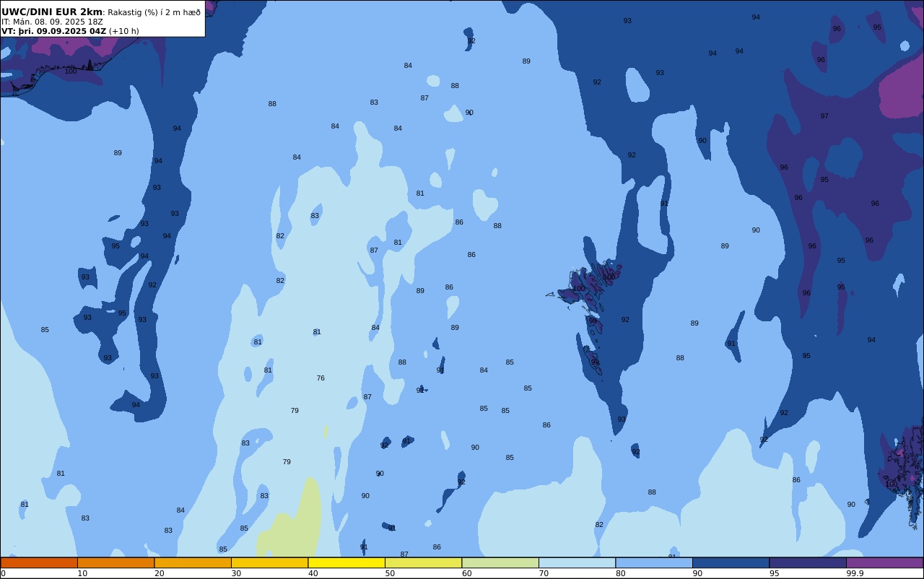Click the humidity value '97' on the map
Viewport: 924px width, 579px height.
[x=824, y=116]
